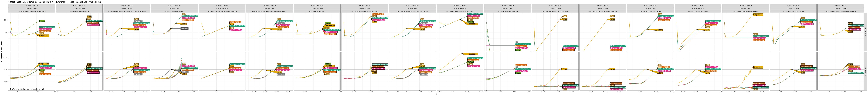Click the 'PR' label in fwrite top panel

click(x=517, y=42)
